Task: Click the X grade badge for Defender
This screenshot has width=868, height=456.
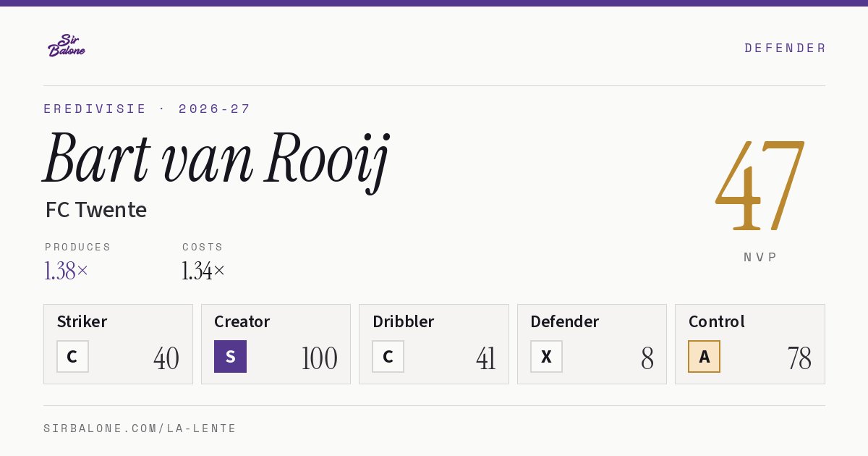Action: pos(546,356)
